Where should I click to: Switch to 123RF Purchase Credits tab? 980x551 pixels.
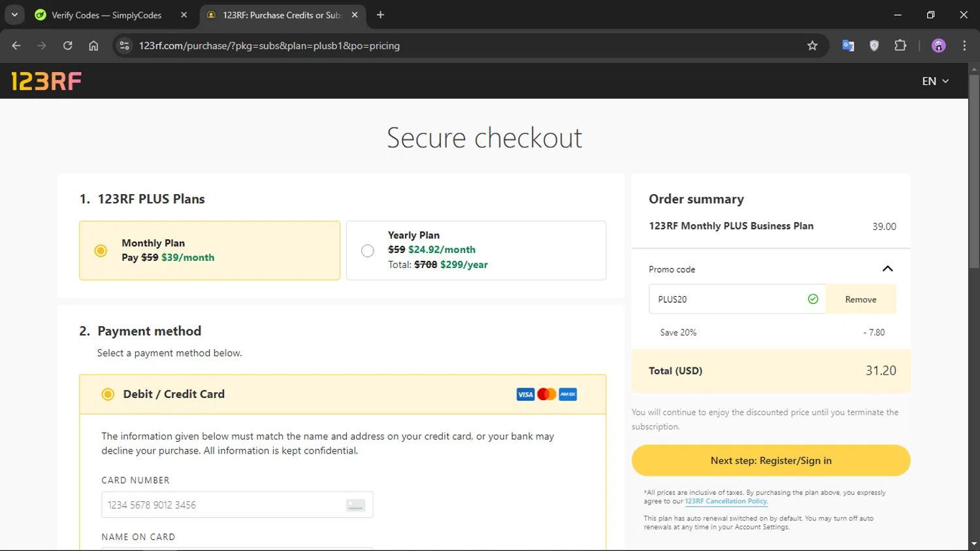[282, 15]
